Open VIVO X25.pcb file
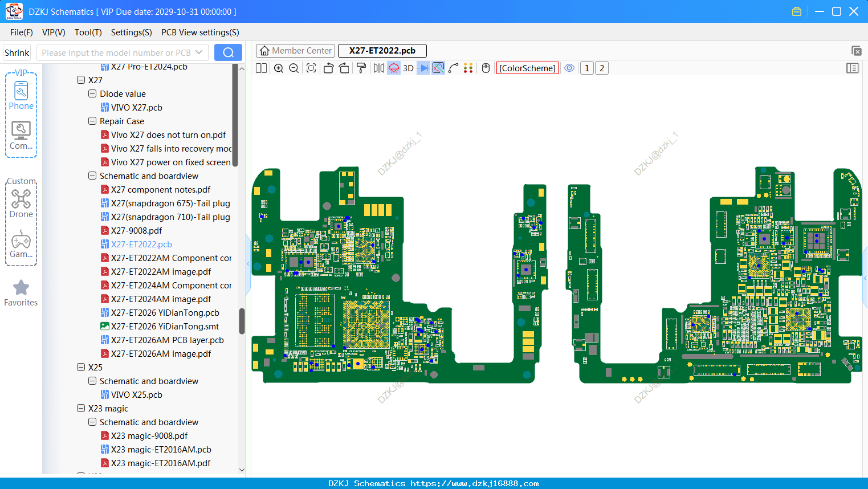The width and height of the screenshot is (868, 489). point(137,395)
